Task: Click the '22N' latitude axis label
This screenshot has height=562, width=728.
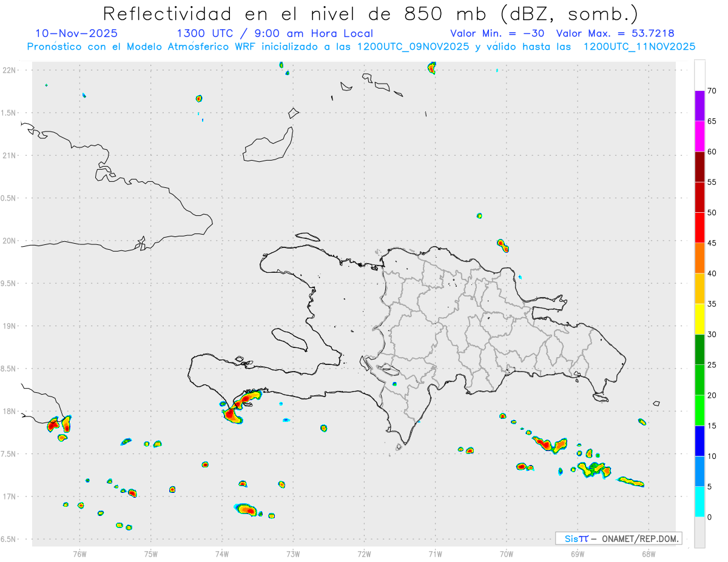Action: click(10, 70)
